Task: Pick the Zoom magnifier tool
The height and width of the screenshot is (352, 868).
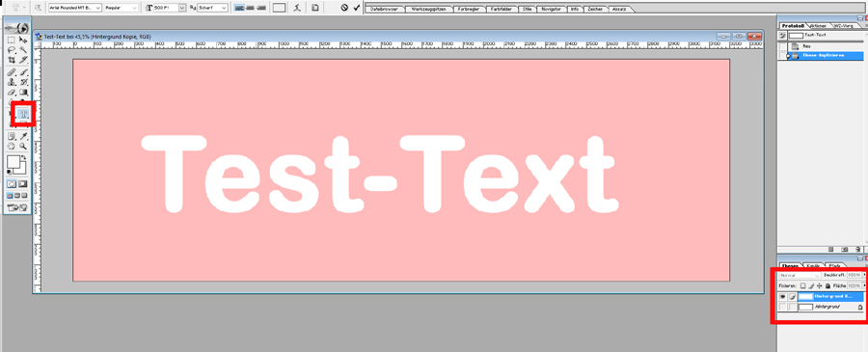Action: click(23, 147)
